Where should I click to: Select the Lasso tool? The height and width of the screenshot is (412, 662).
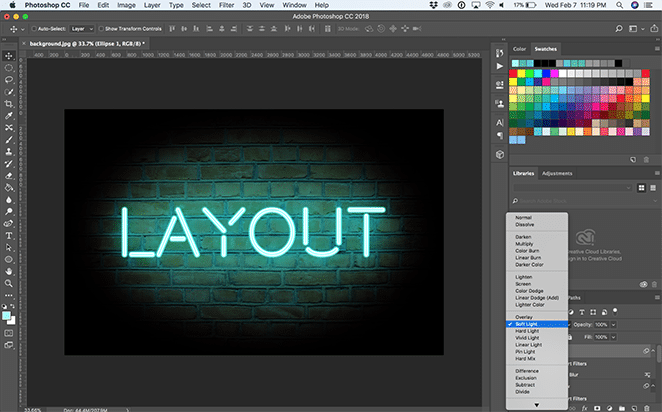[8, 79]
